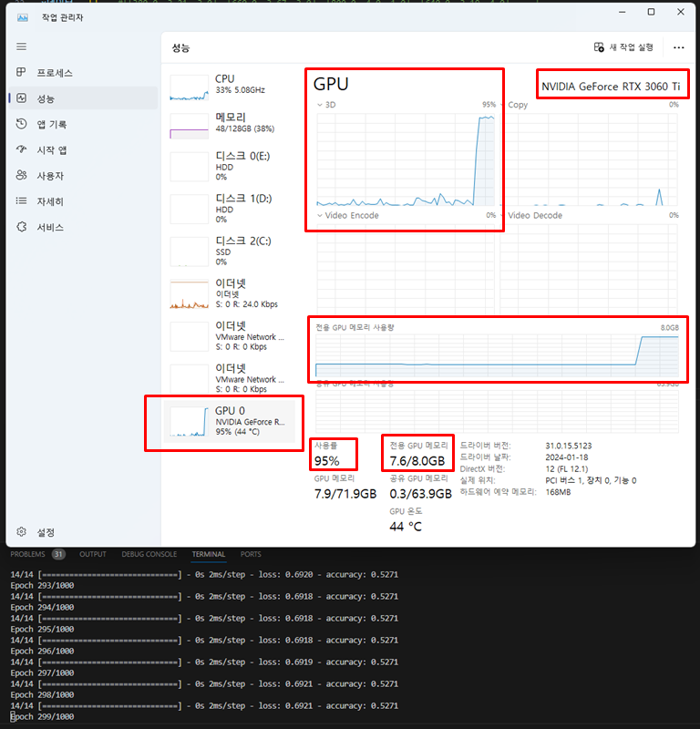700x729 pixels.
Task: Click terminal line Epoch 299/1000
Action: click(x=42, y=716)
